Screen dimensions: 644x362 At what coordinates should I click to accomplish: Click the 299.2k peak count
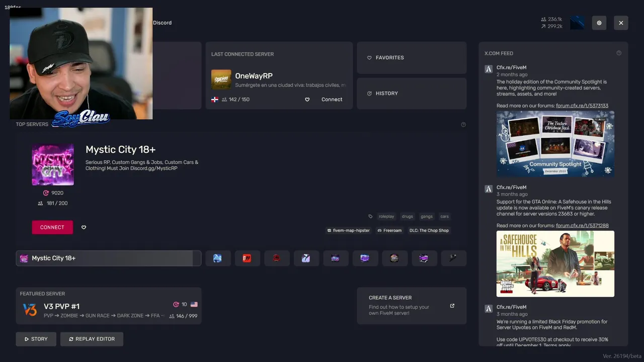click(x=552, y=26)
